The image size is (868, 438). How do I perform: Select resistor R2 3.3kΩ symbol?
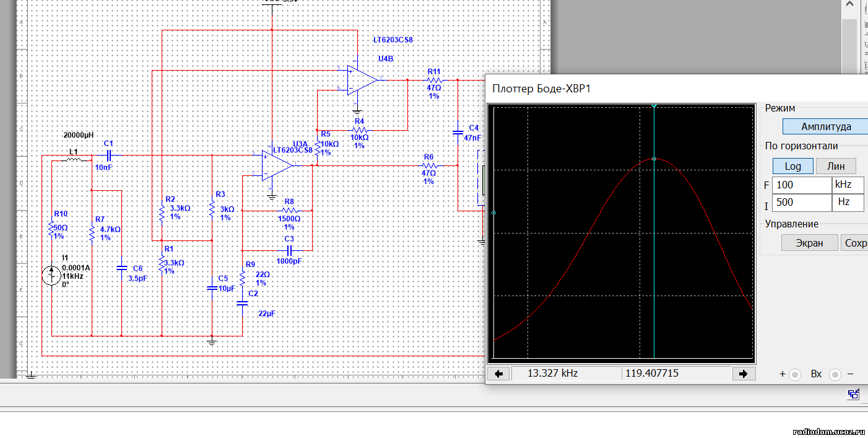pos(161,214)
